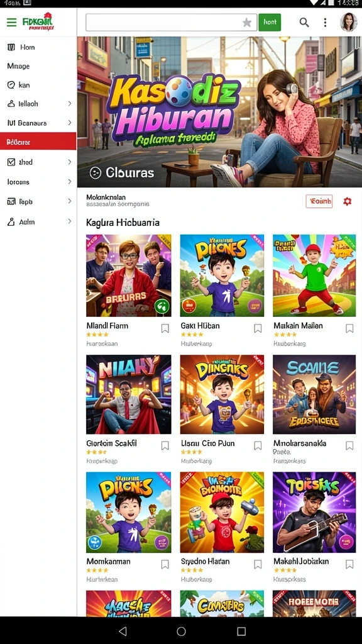362x644 pixels.
Task: Open the SCAME game thumbnail
Action: click(314, 394)
